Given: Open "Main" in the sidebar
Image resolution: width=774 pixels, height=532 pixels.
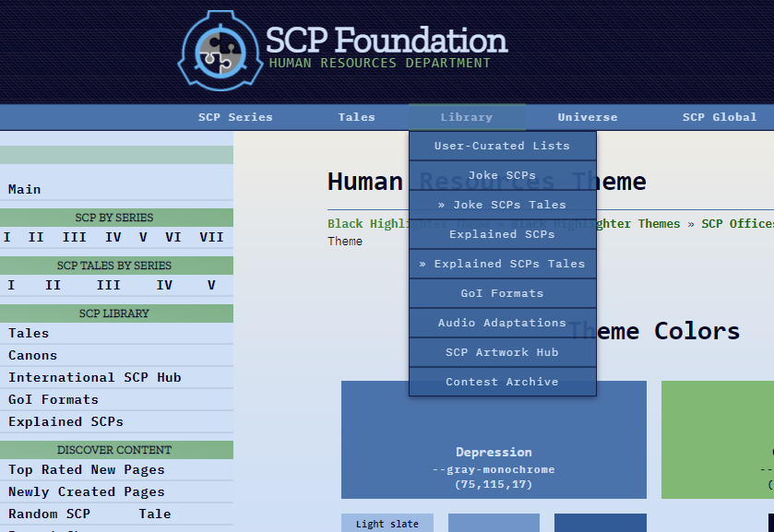Looking at the screenshot, I should click(26, 189).
